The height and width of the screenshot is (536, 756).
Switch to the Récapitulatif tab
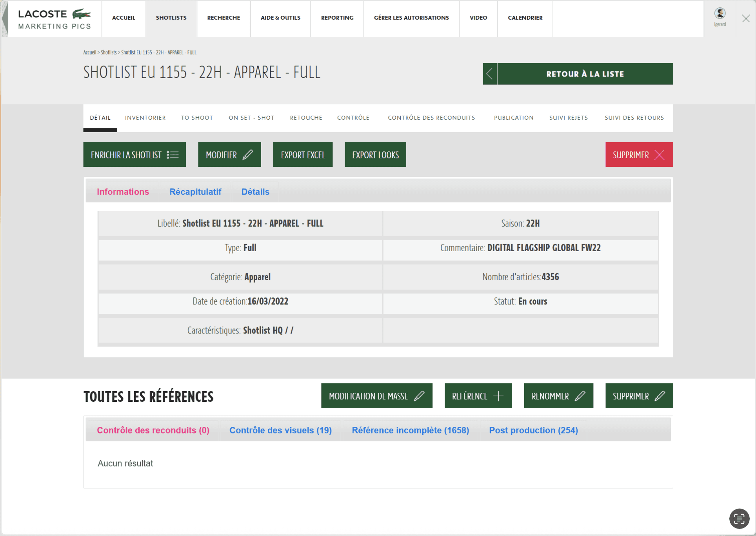point(195,192)
